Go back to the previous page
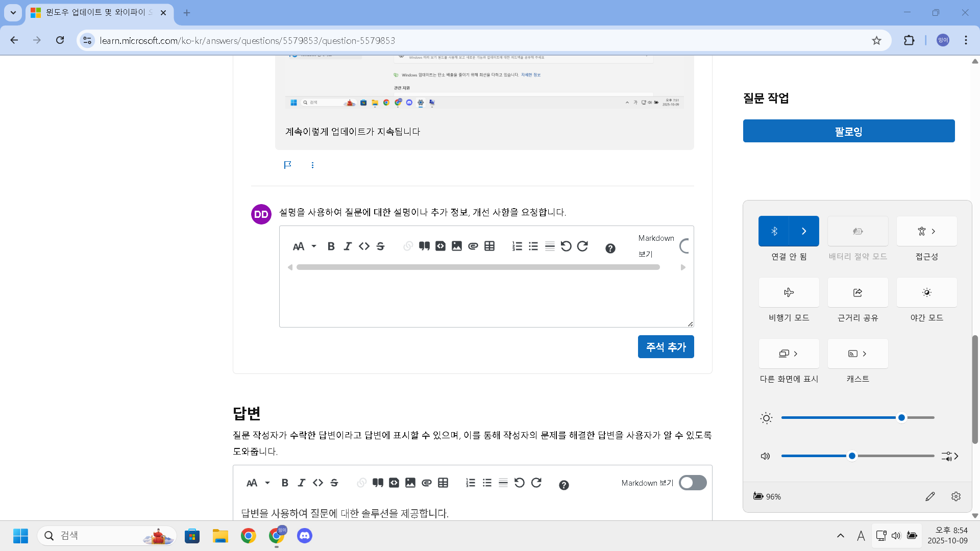980x551 pixels. [x=14, y=40]
